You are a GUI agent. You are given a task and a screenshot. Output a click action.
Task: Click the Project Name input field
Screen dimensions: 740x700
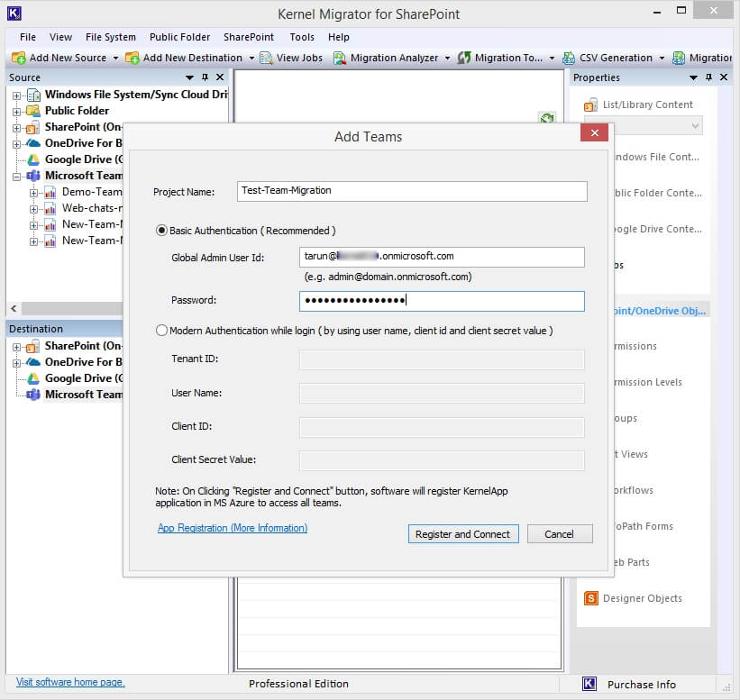(x=412, y=191)
